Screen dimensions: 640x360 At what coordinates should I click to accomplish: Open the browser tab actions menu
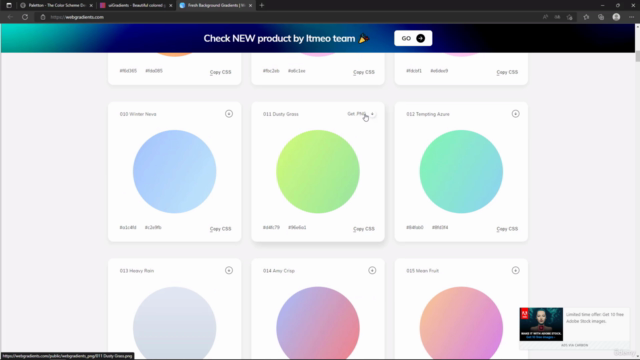pos(9,5)
